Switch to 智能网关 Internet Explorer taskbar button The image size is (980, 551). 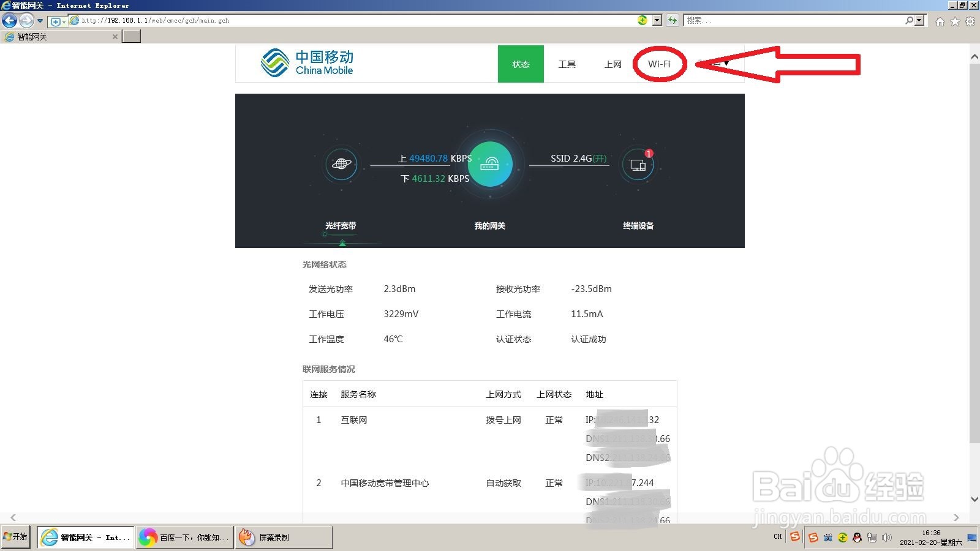[x=85, y=538]
